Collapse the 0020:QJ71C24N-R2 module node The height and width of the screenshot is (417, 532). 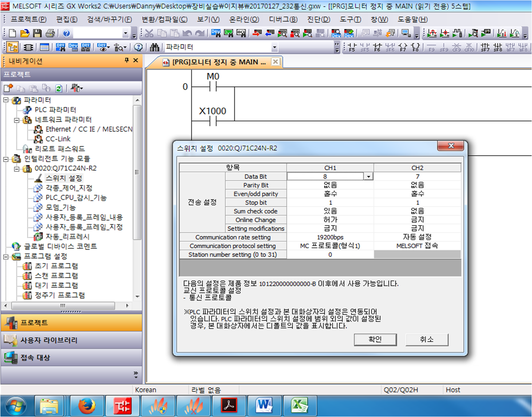click(16, 169)
